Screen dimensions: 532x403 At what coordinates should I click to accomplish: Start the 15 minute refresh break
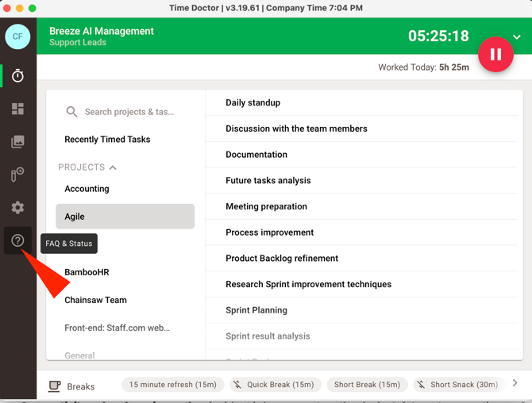click(172, 385)
